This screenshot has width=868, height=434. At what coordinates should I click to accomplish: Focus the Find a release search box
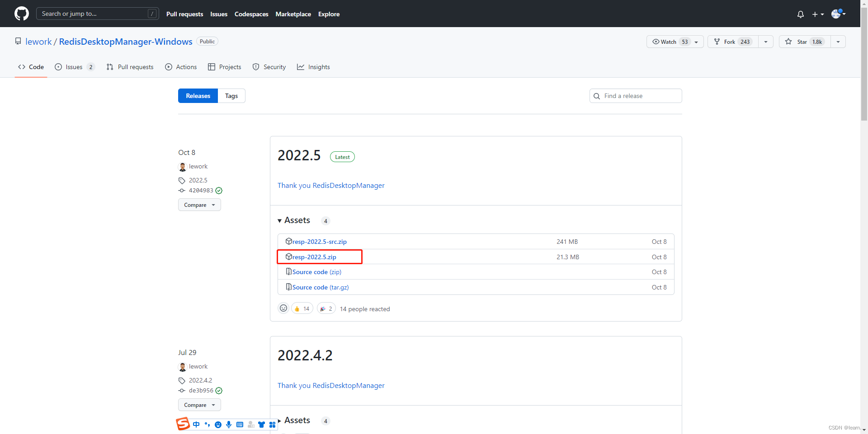[636, 96]
